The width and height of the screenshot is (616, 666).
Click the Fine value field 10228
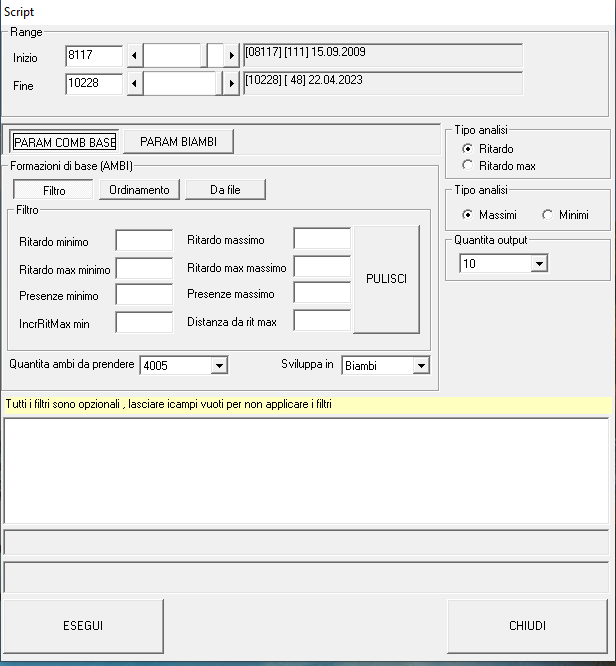point(94,83)
